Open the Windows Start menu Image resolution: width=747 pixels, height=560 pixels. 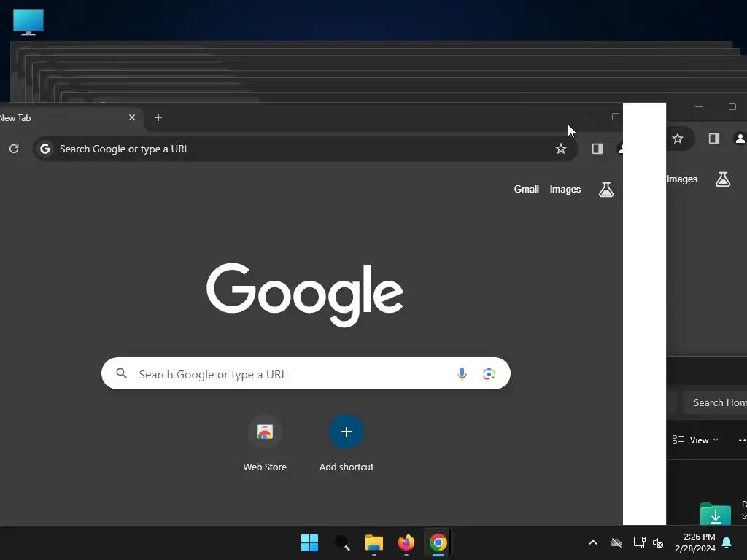(x=309, y=542)
